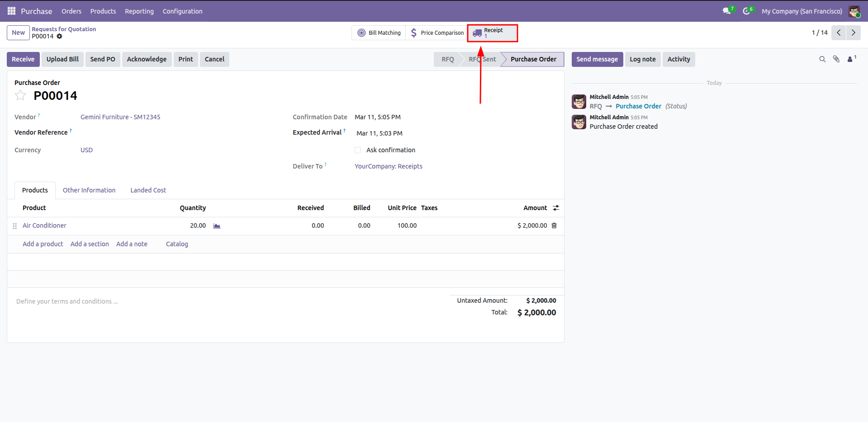Open the gear actions menu beside P00014
The image size is (868, 422).
[59, 36]
